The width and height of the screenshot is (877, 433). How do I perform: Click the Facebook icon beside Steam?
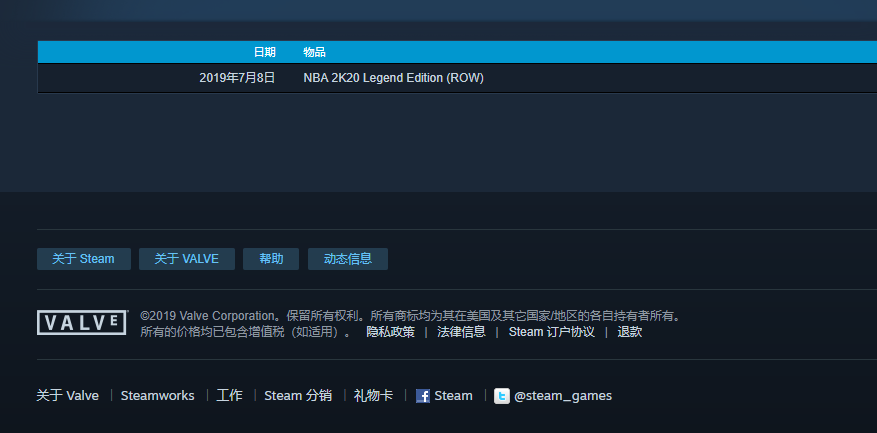pos(423,396)
